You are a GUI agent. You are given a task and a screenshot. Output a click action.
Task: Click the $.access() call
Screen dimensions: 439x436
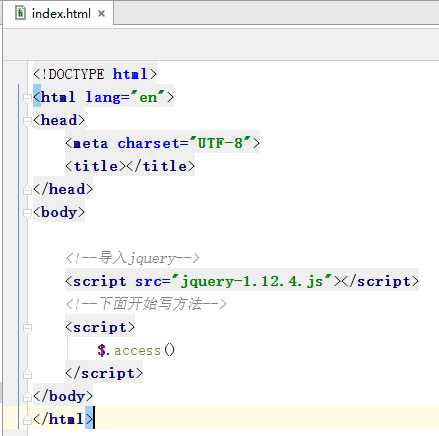pos(136,351)
